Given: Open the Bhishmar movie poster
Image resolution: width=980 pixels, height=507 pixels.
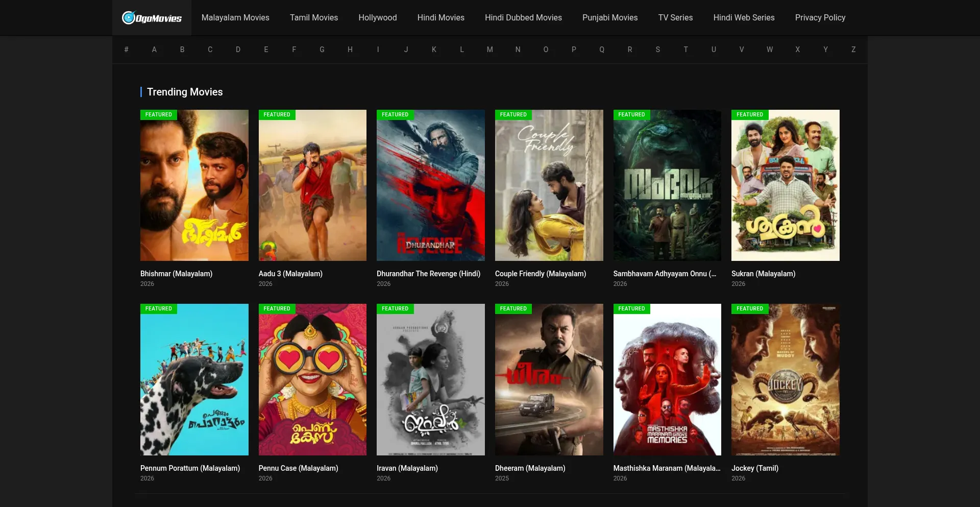Looking at the screenshot, I should (x=194, y=185).
